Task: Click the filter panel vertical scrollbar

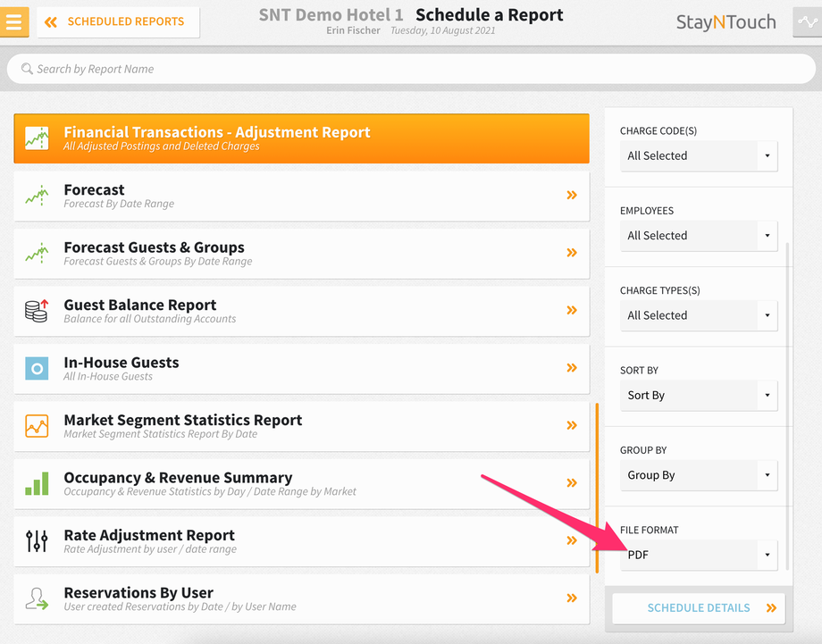Action: tap(787, 406)
